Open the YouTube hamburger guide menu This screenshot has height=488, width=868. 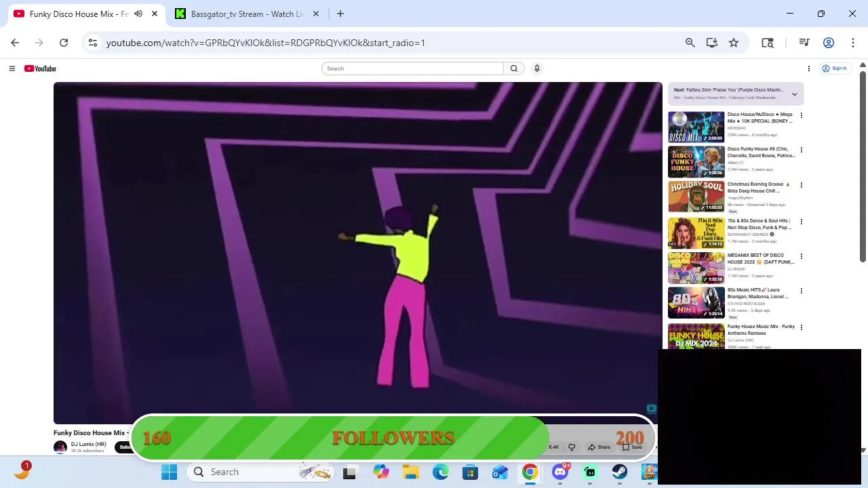coord(12,68)
